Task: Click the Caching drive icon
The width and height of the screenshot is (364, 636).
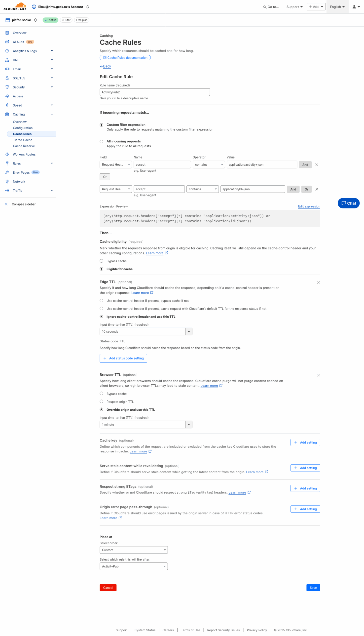Action: (x=7, y=114)
